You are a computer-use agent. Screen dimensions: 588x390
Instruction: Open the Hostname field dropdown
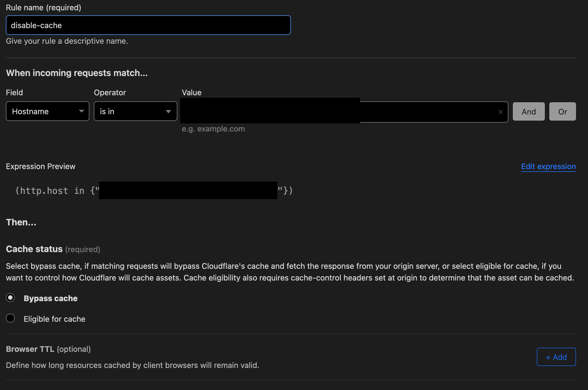[48, 111]
